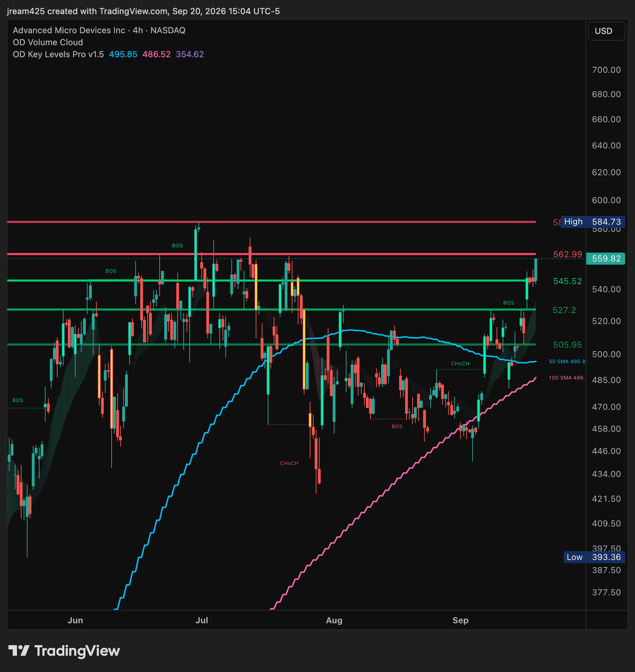Click the 600.00 price scale label

(x=606, y=200)
